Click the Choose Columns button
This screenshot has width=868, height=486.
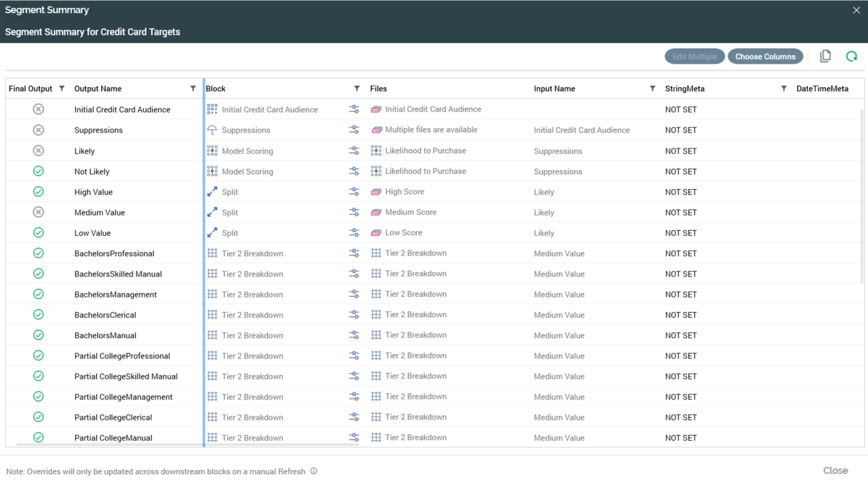(765, 56)
